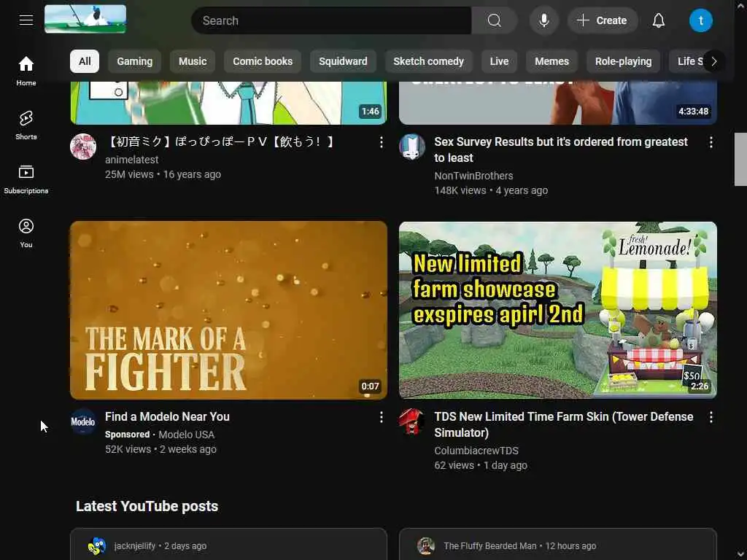The height and width of the screenshot is (560, 747).
Task: Click the search magnifier button
Action: pyautogui.click(x=494, y=20)
